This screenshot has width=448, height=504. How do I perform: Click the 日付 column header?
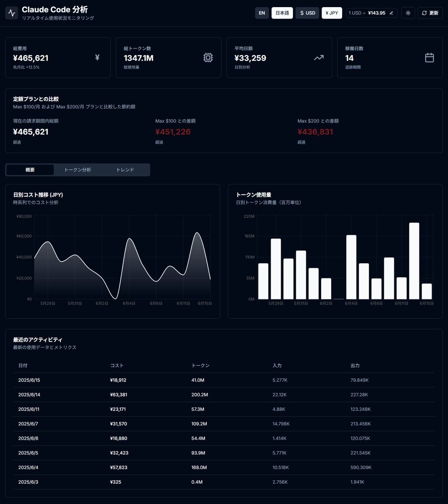coord(23,365)
